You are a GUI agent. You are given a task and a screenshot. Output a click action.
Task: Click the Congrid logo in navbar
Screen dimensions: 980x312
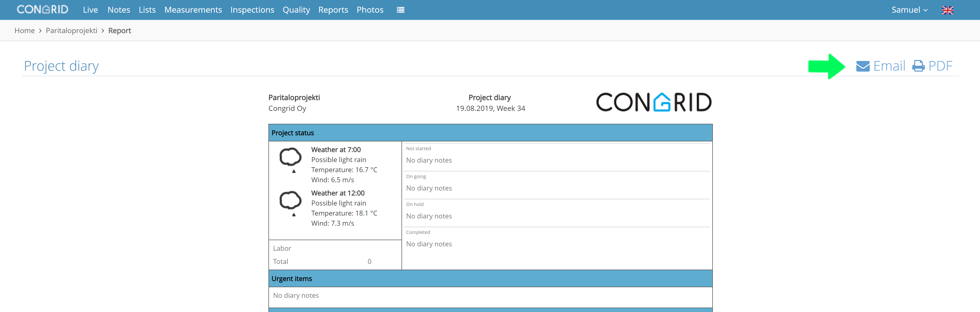tap(43, 10)
